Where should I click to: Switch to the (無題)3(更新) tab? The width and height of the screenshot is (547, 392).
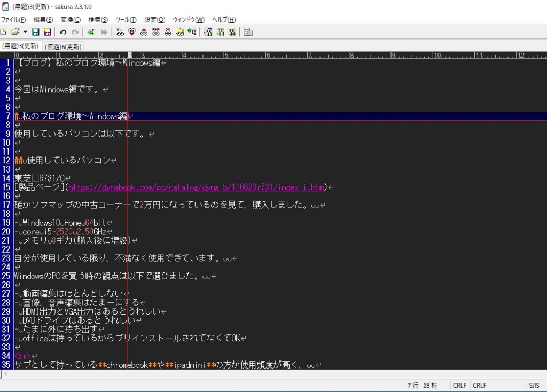(x=20, y=46)
